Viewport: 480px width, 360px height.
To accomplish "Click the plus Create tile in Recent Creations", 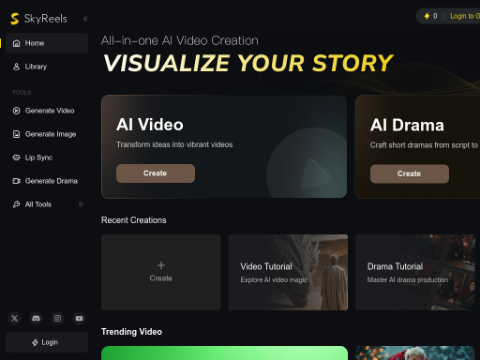I will tap(161, 272).
